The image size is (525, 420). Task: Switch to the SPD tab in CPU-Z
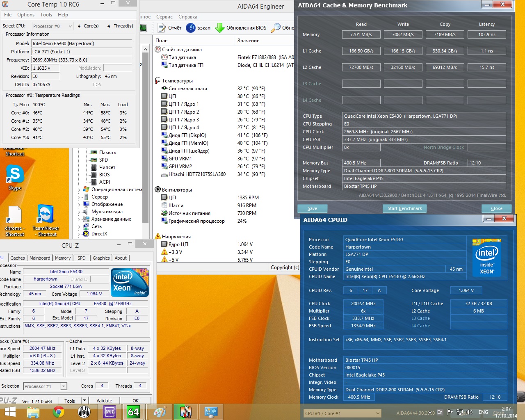pos(82,258)
